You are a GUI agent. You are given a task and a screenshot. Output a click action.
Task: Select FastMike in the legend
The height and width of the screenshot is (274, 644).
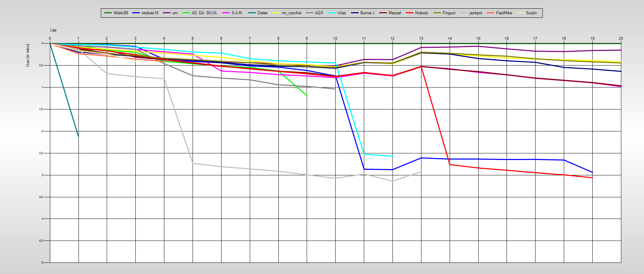[x=504, y=13]
